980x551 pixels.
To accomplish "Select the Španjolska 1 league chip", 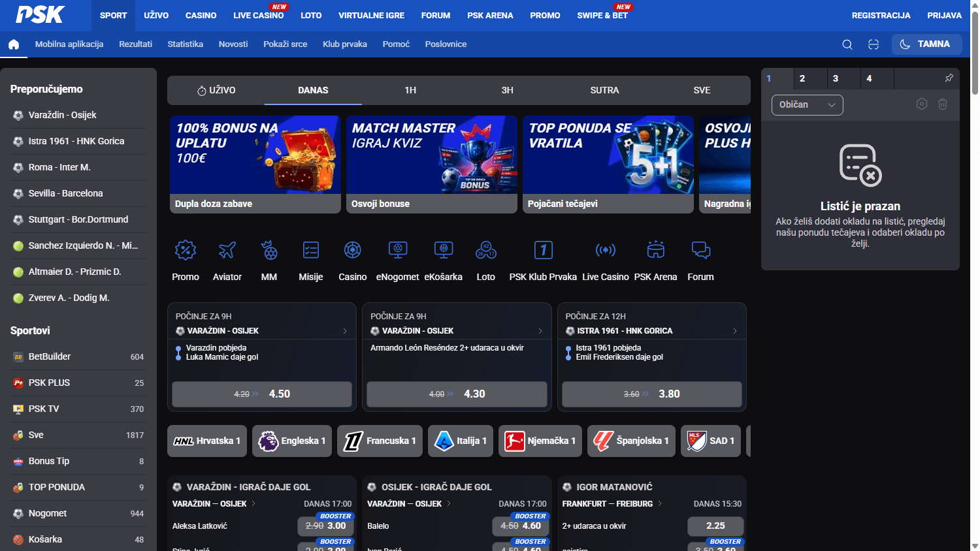I will tap(631, 441).
